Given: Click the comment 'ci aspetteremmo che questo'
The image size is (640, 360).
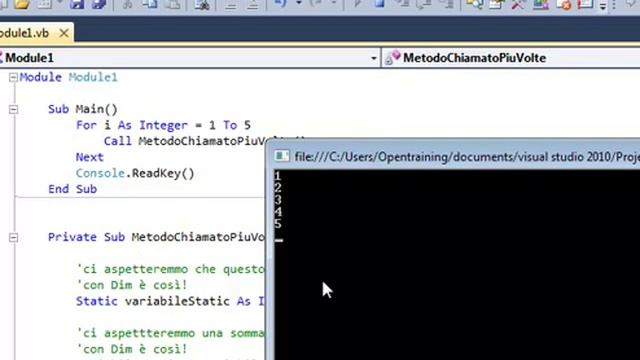Looking at the screenshot, I should point(171,269).
